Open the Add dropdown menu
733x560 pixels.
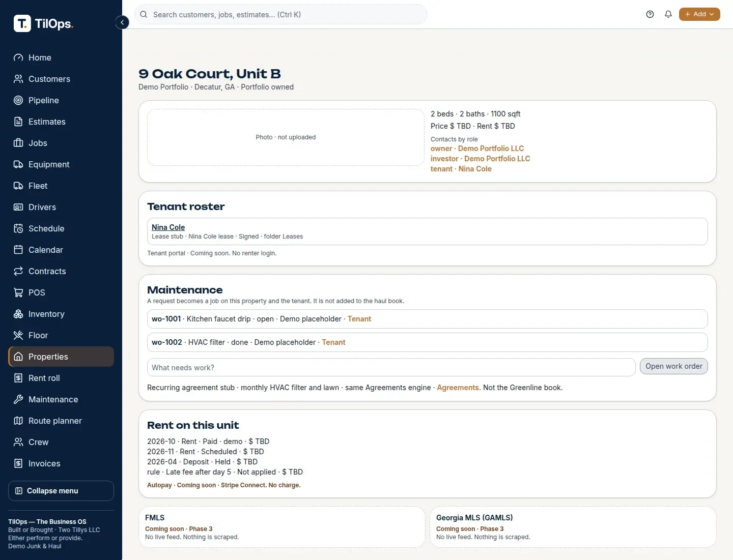coord(699,14)
